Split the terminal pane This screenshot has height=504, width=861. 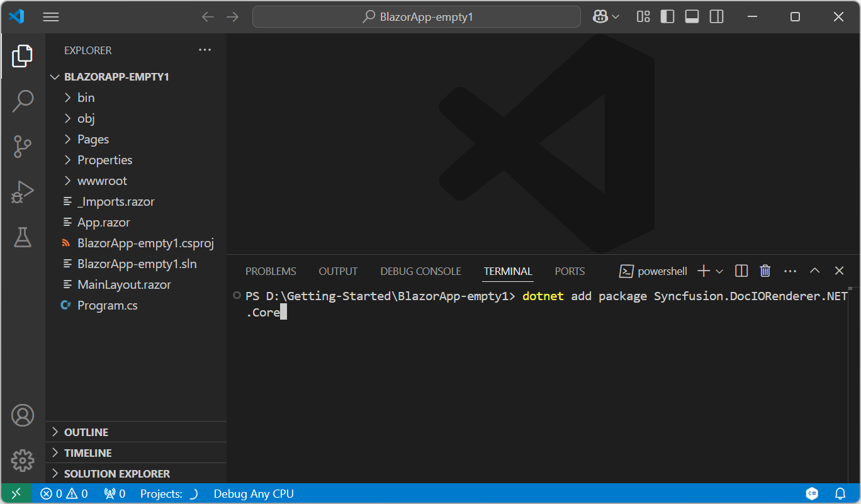[x=741, y=271]
